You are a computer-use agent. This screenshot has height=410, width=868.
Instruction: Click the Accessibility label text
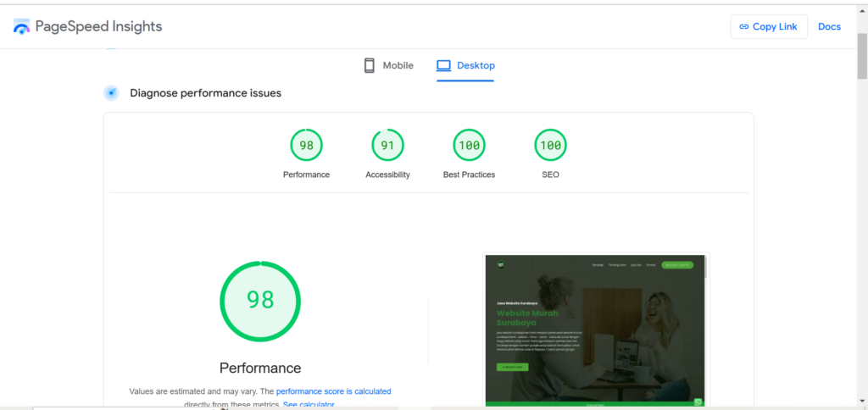pos(387,175)
